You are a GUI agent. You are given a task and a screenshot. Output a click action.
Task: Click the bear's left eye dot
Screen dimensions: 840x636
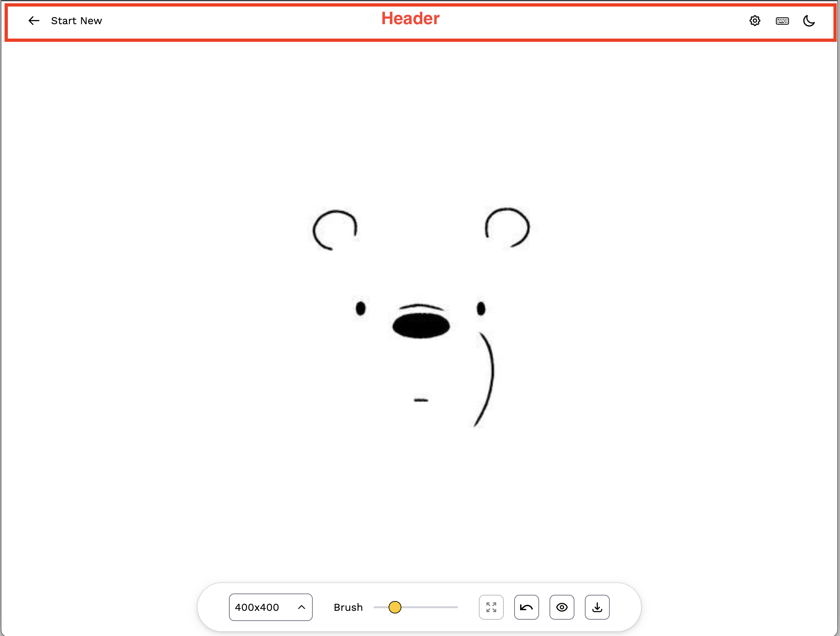(x=360, y=308)
